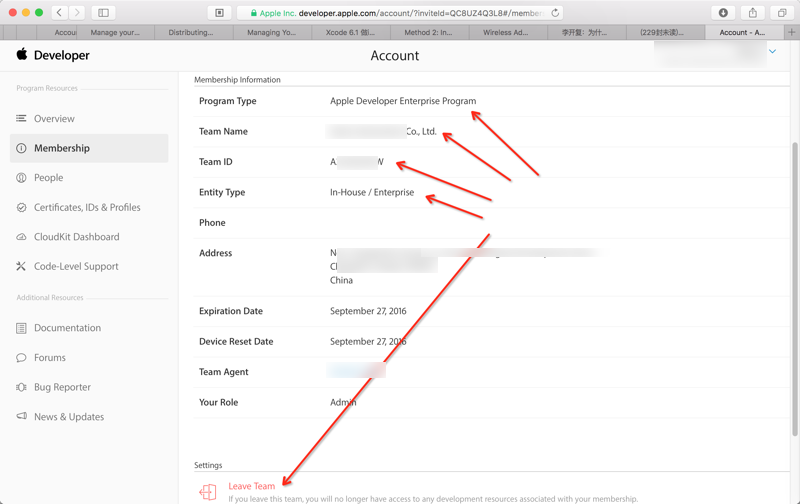Click the 'In-House / Enterprise' entity value
Image resolution: width=800 pixels, height=504 pixels.
372,192
